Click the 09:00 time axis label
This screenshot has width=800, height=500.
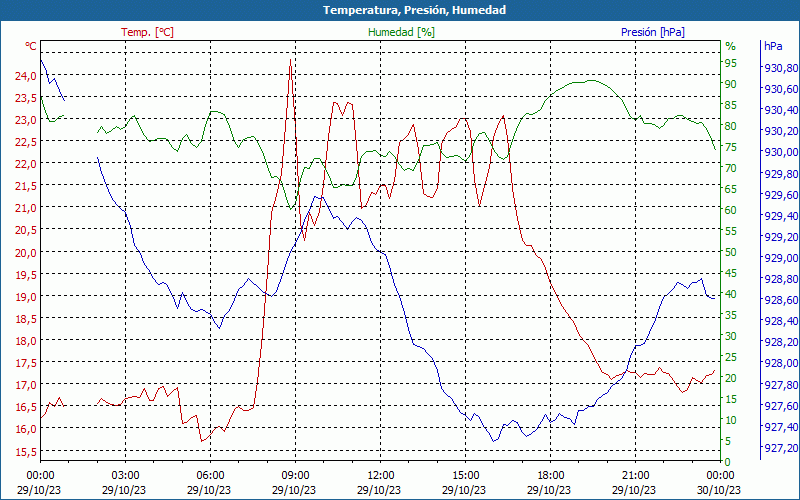click(x=295, y=475)
